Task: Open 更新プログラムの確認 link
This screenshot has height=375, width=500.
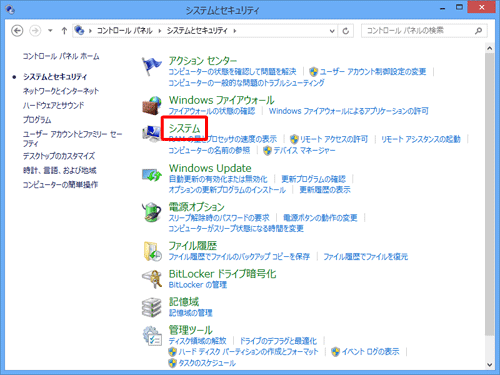Action: point(314,179)
